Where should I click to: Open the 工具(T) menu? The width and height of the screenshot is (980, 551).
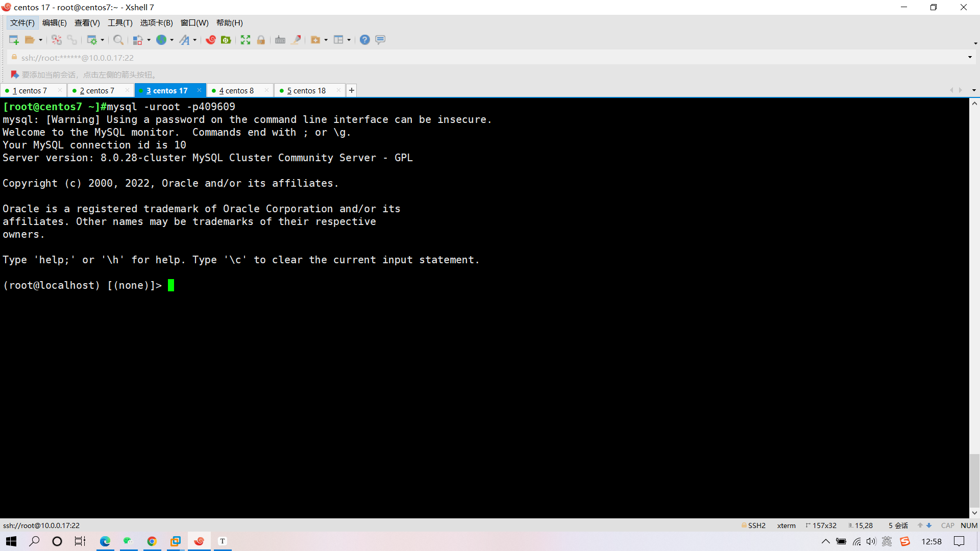[x=120, y=23]
